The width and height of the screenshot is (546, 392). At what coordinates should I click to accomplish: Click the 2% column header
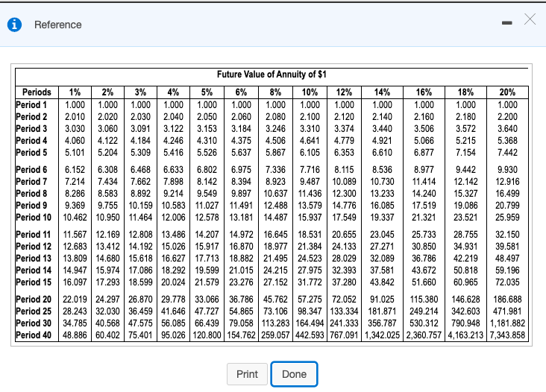pos(107,92)
